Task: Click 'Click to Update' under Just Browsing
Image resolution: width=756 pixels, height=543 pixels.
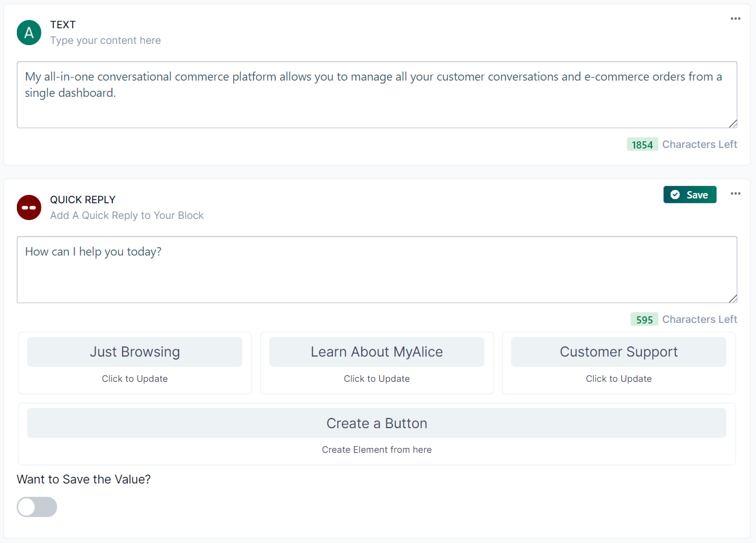Action: 135,379
